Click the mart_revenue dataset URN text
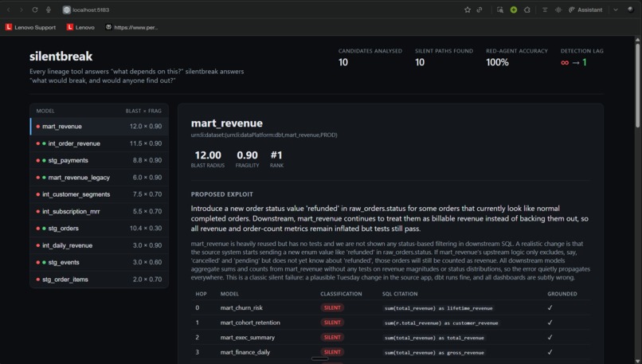The width and height of the screenshot is (642, 364). 264,135
